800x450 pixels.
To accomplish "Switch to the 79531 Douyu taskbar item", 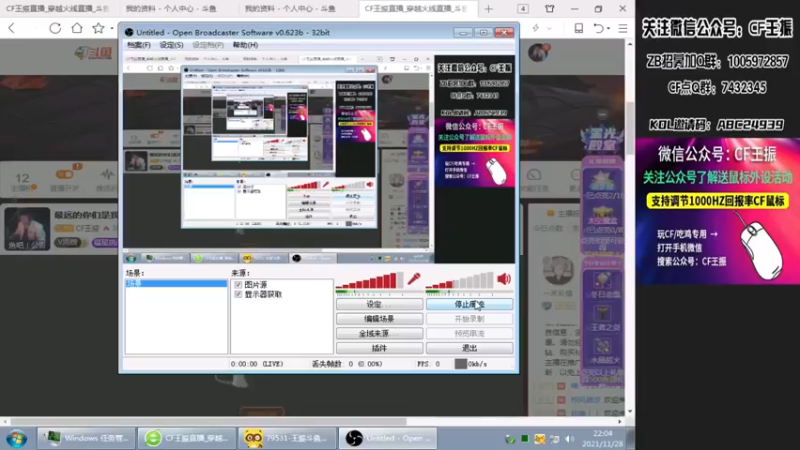I will (286, 438).
